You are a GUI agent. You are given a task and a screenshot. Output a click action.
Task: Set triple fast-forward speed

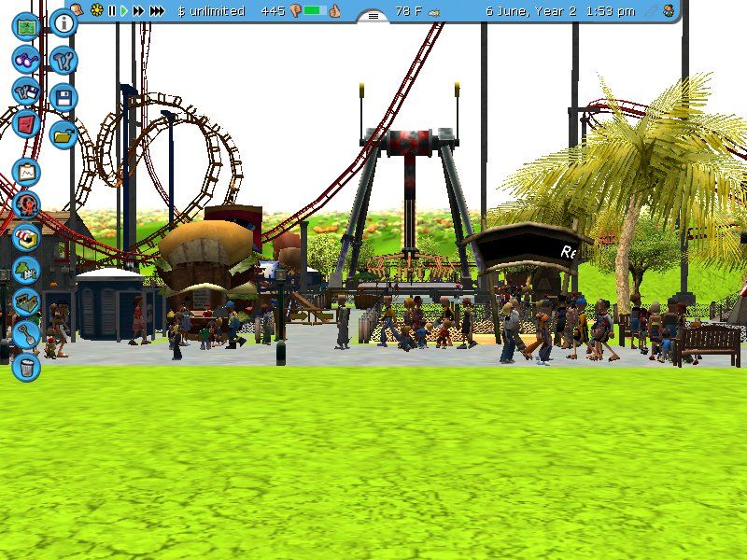coord(157,11)
